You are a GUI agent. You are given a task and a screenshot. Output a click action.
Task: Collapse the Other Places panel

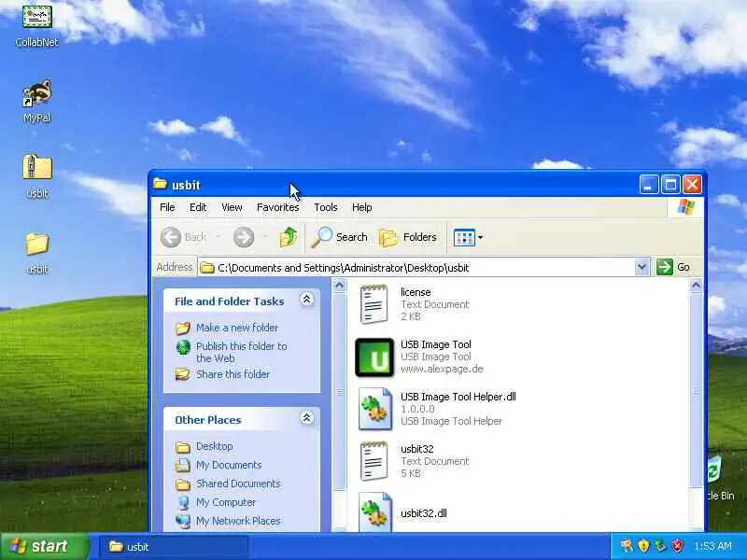pyautogui.click(x=307, y=418)
